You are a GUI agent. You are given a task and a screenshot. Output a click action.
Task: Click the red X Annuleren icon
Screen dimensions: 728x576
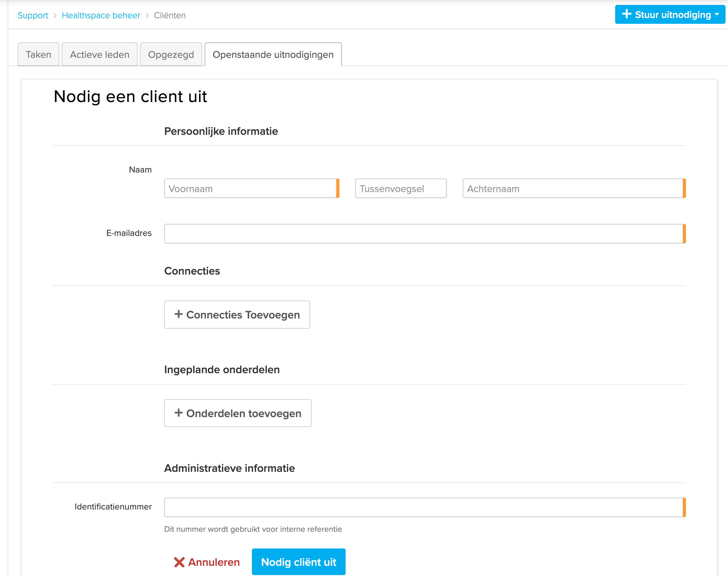coord(179,562)
